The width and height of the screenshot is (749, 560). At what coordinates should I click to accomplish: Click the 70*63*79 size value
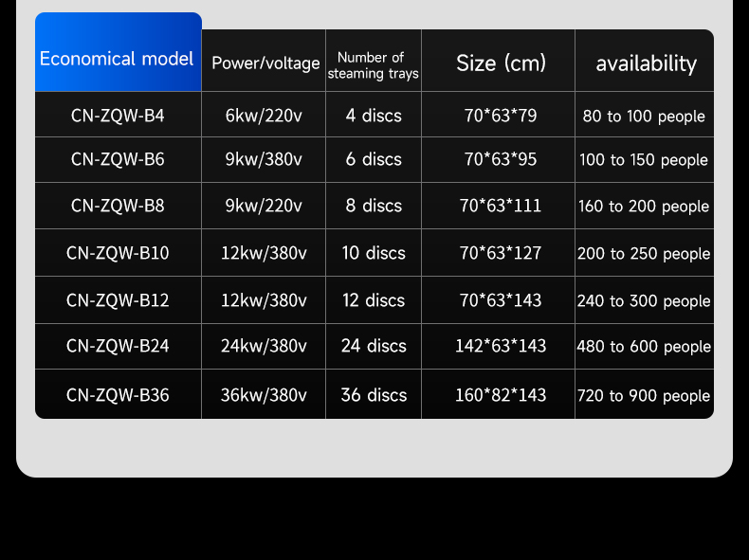[501, 116]
